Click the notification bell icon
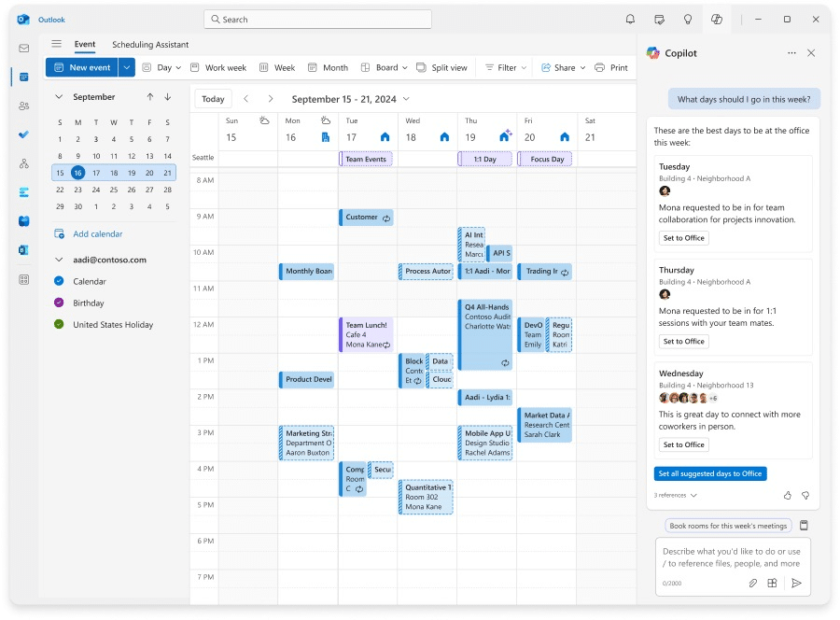840x620 pixels. (630, 19)
